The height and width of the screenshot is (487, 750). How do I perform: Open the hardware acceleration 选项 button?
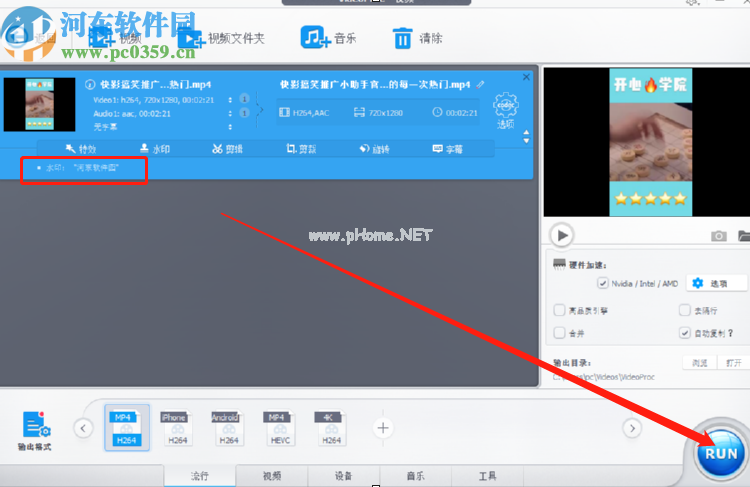[x=716, y=283]
